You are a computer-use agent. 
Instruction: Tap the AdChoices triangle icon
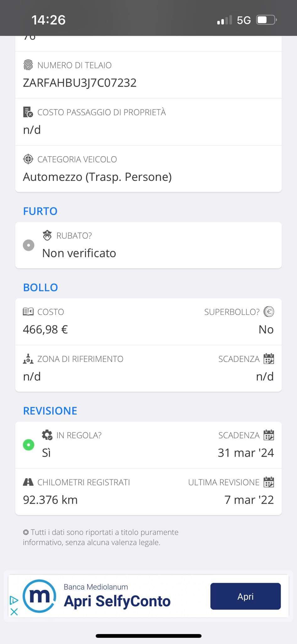point(14,600)
